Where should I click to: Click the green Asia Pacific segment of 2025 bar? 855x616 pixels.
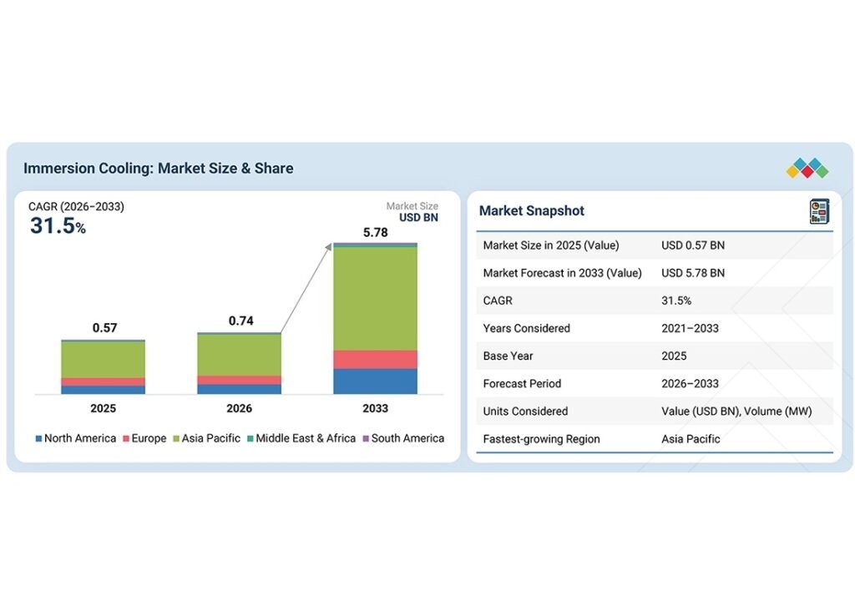coord(103,360)
